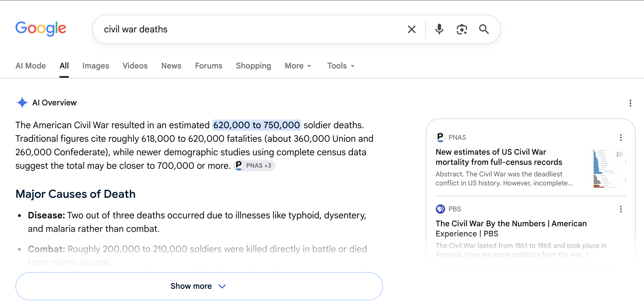Viewport: 644px width, 306px height.
Task: Start voice search with the microphone icon
Action: [439, 29]
